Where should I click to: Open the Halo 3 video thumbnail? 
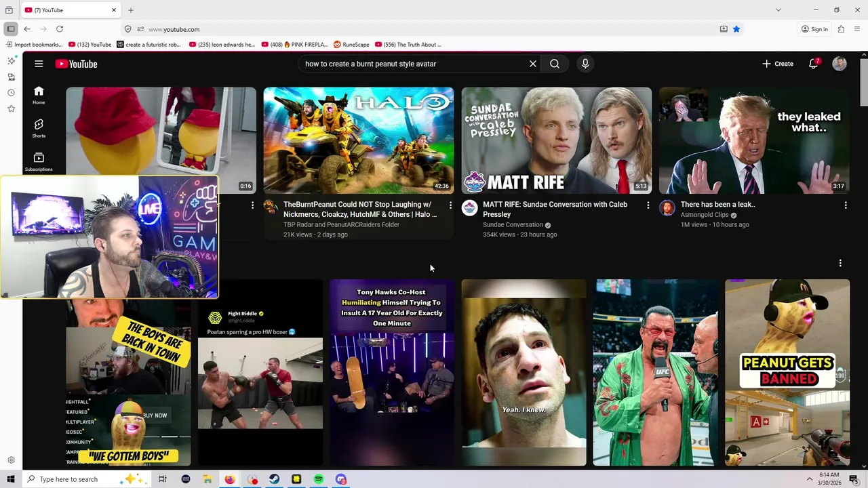359,140
